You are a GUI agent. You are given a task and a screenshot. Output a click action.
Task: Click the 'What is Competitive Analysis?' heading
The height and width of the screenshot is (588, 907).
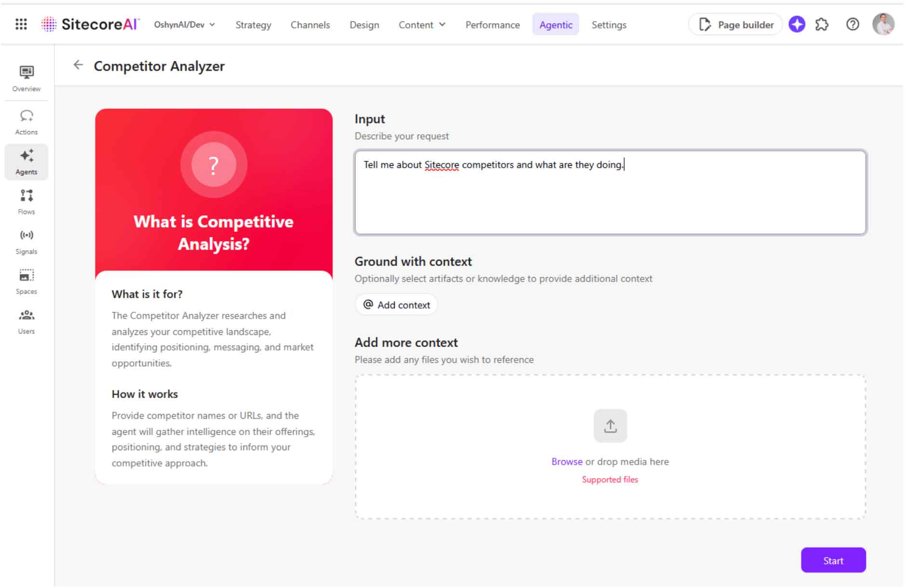pyautogui.click(x=213, y=233)
